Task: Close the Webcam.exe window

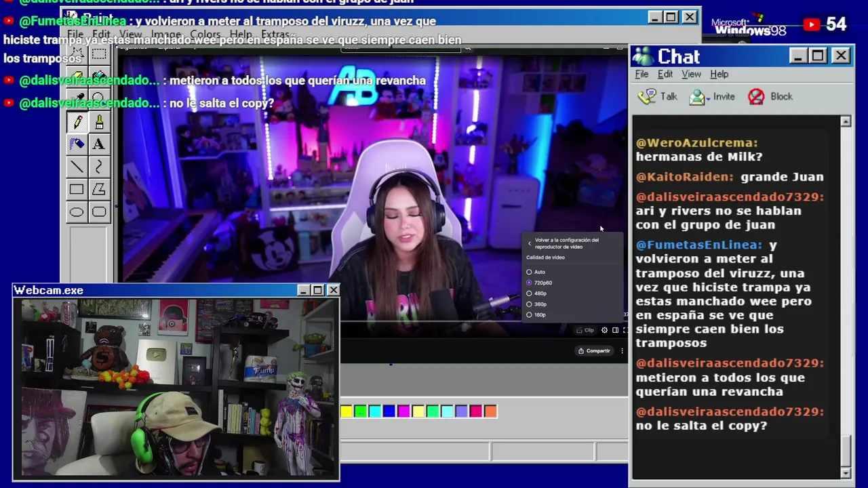Action: pyautogui.click(x=333, y=290)
